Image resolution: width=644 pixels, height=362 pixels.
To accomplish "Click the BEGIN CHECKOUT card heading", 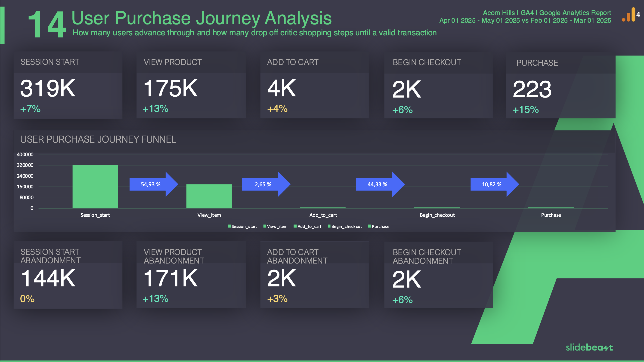I will pos(427,62).
